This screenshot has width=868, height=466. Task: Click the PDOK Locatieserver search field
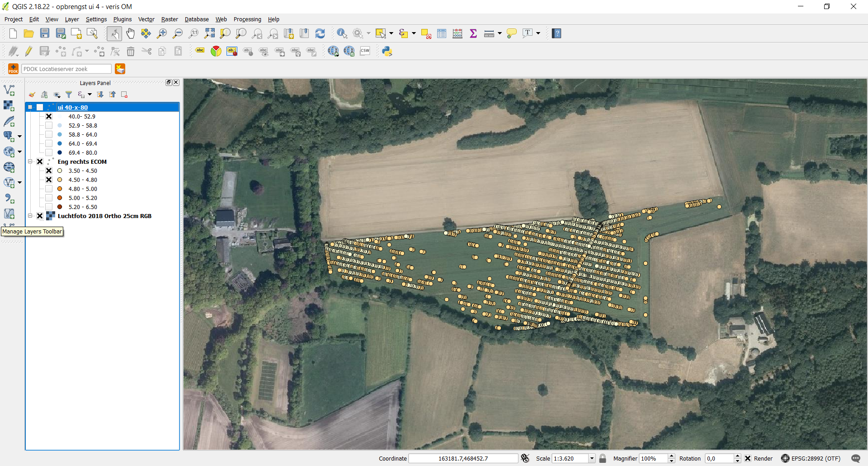(x=66, y=69)
